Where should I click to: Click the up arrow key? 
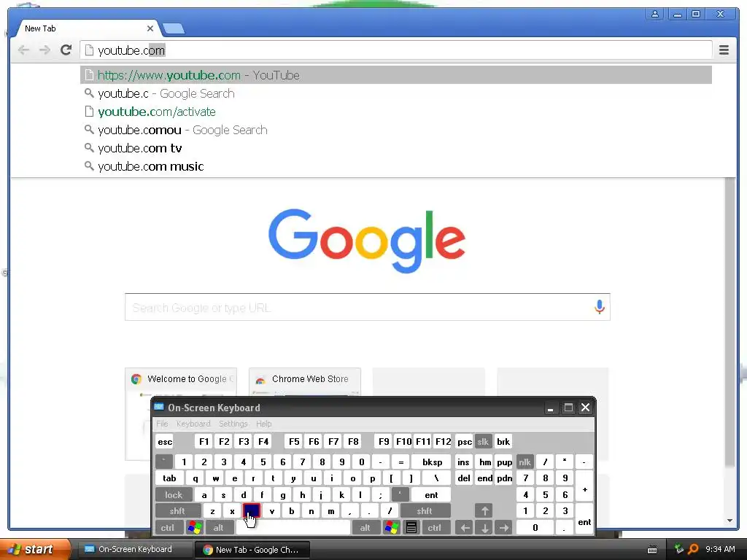click(484, 511)
